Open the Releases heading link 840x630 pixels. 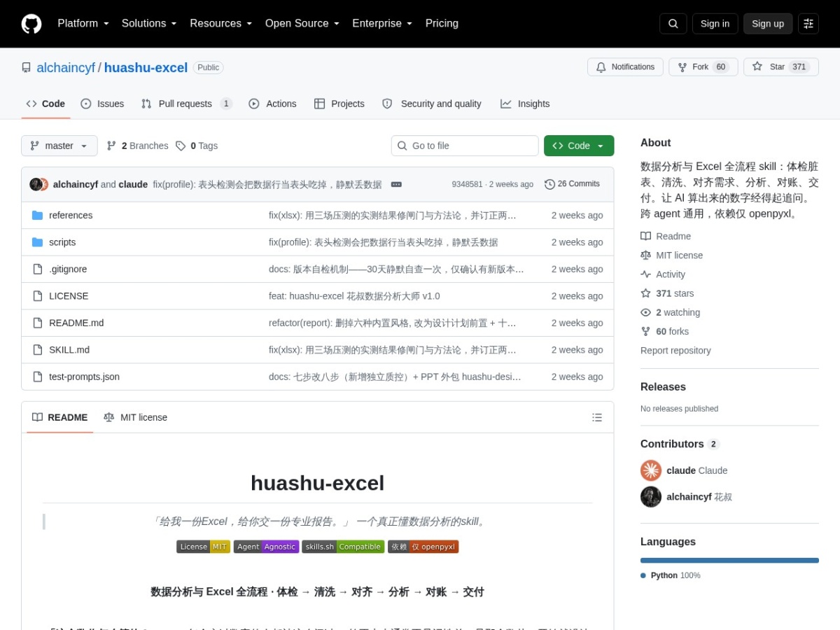663,387
